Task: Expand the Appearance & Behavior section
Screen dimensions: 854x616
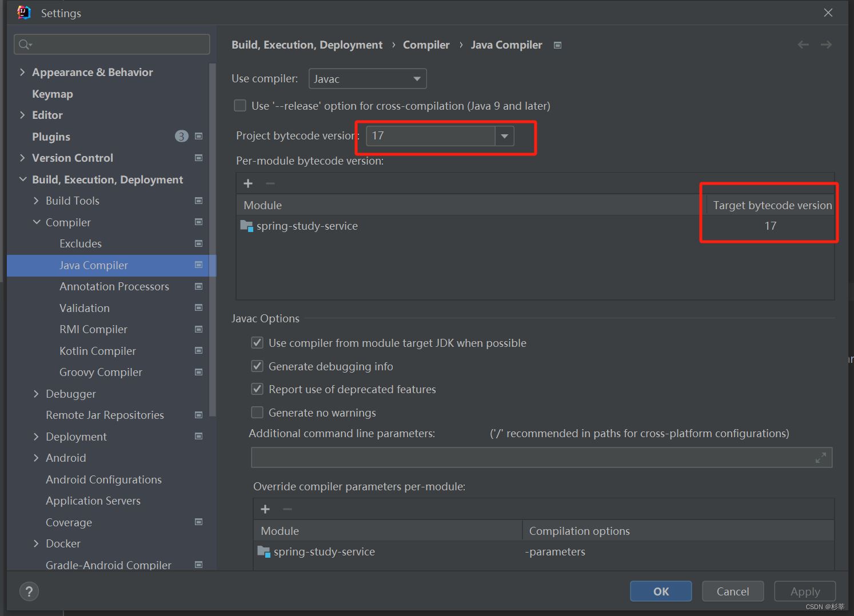Action: click(x=22, y=72)
